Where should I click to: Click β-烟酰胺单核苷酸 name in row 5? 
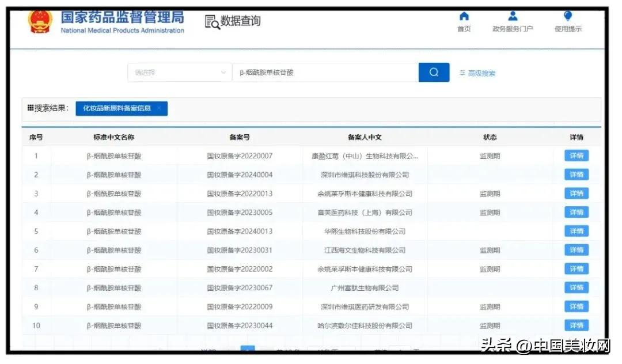coord(114,231)
